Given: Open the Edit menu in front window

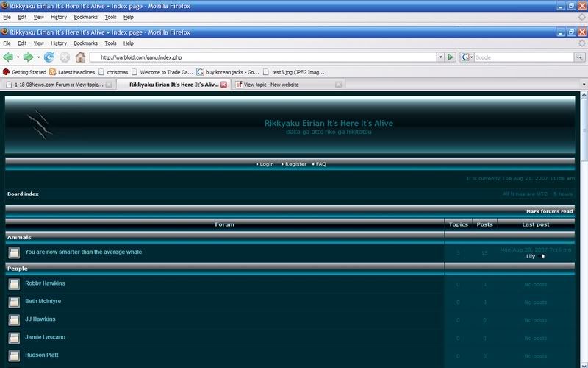Looking at the screenshot, I should point(22,43).
